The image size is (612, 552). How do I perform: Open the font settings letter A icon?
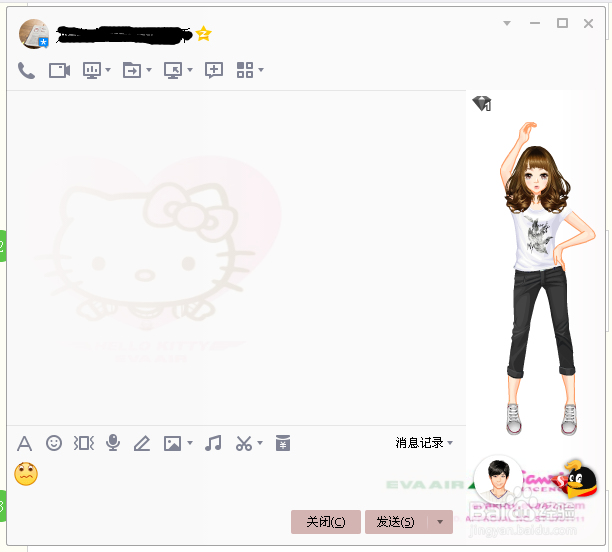(25, 443)
